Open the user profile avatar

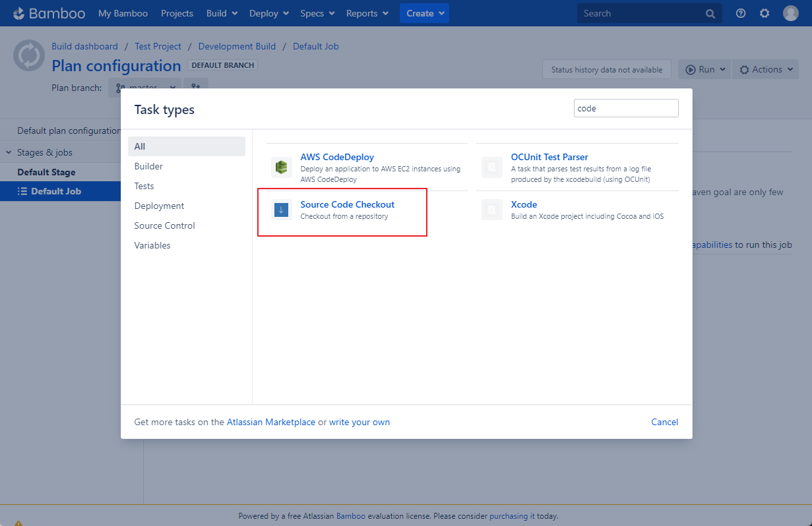(791, 13)
